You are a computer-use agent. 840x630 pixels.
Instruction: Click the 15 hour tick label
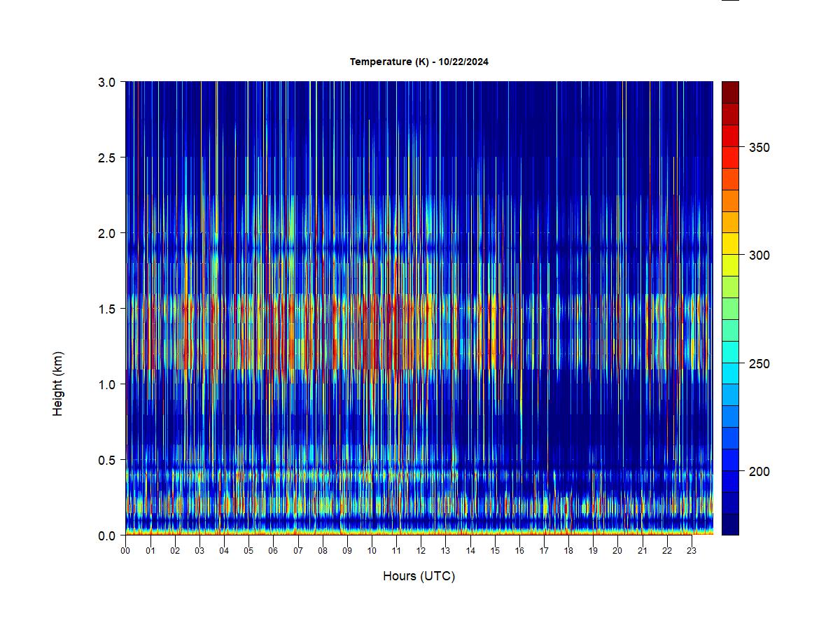click(x=495, y=551)
